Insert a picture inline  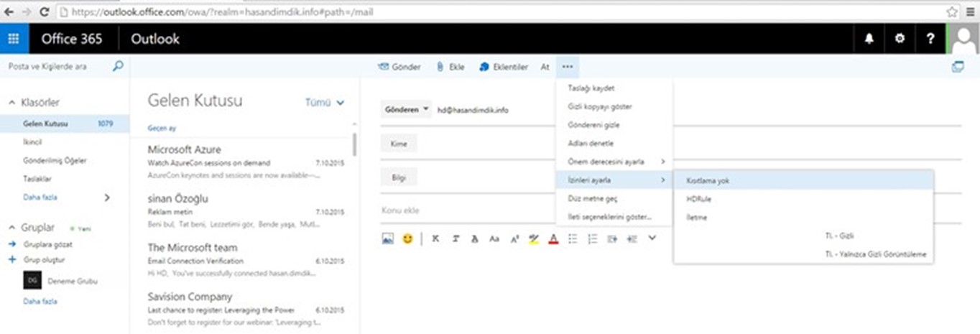click(x=388, y=238)
